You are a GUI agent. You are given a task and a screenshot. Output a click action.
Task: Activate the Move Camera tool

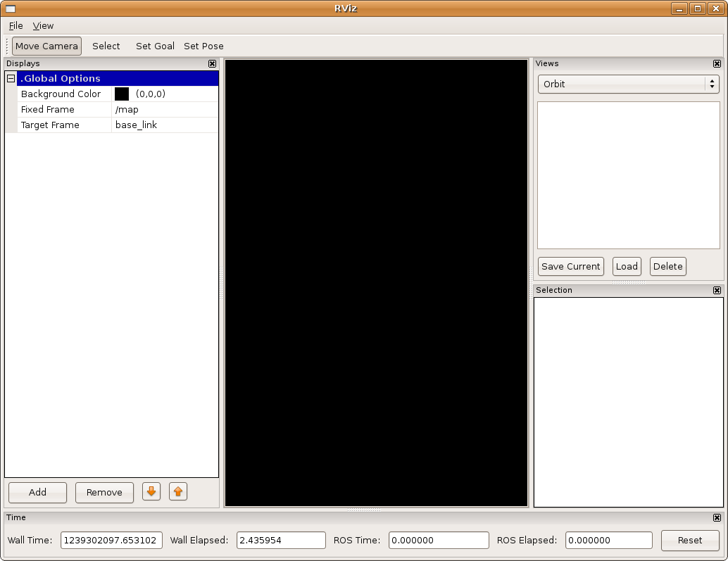(x=46, y=46)
